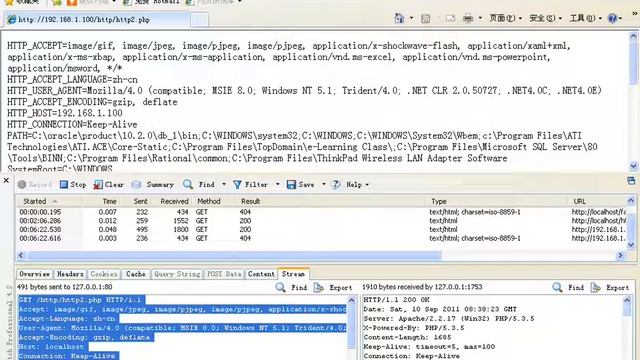Click the HttpWatch Help button

[347, 184]
